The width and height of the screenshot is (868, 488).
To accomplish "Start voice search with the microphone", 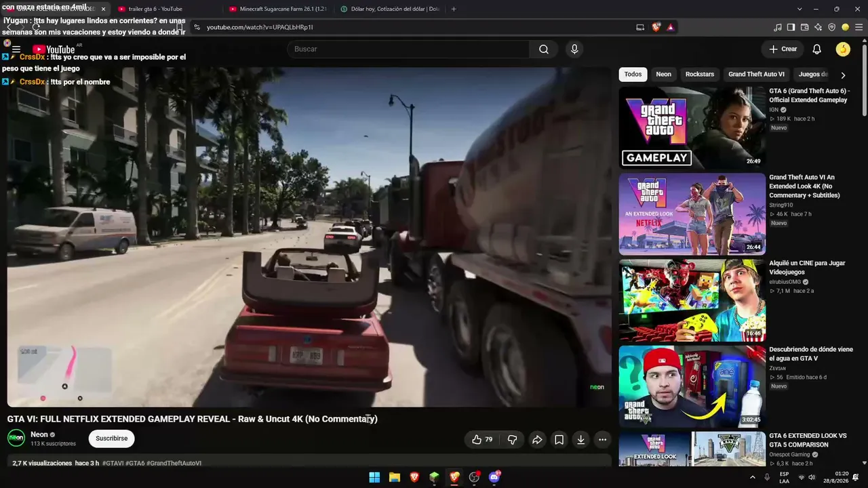I will [574, 49].
